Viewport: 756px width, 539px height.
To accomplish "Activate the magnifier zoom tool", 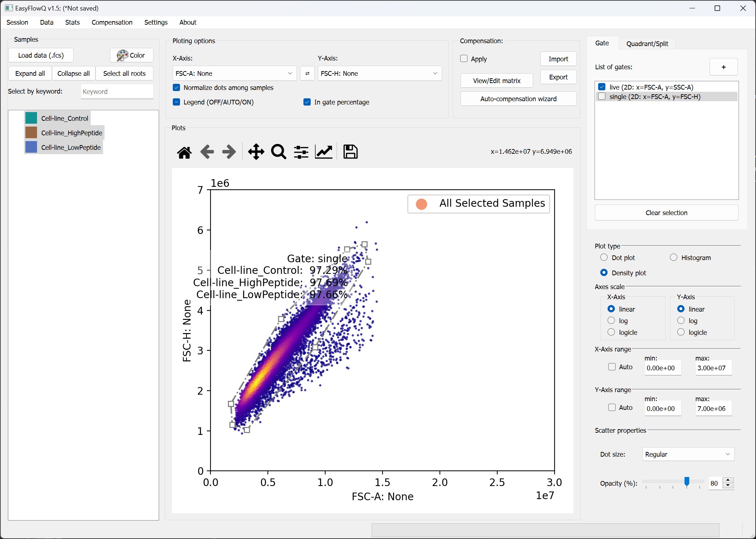I will pos(278,152).
